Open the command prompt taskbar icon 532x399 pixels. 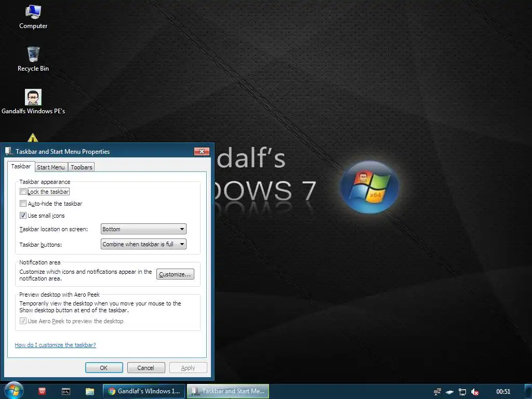point(66,392)
